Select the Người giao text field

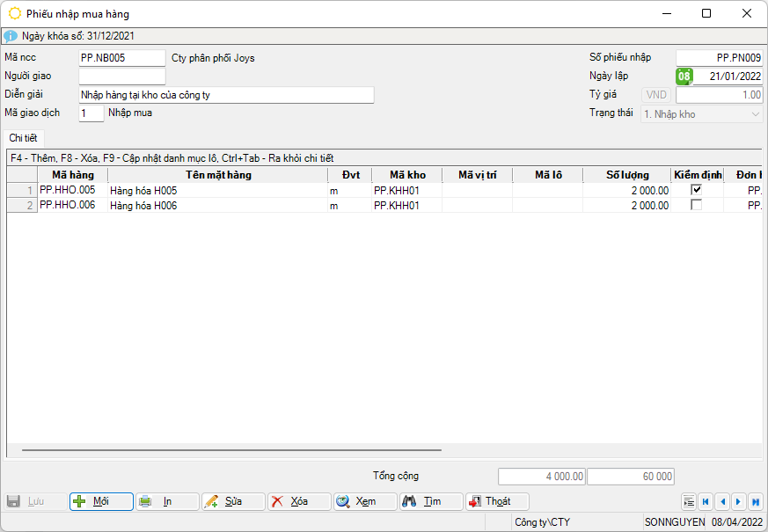click(121, 77)
